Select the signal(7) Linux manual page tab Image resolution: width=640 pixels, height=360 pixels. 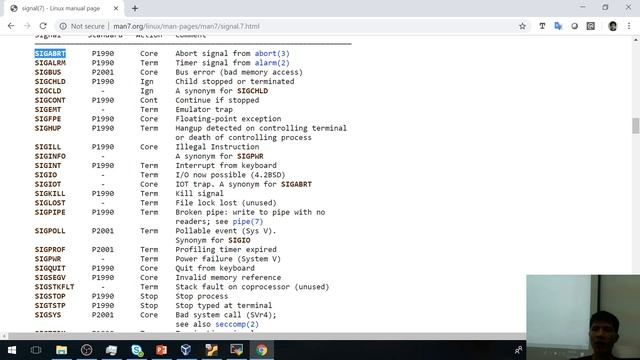(x=63, y=8)
